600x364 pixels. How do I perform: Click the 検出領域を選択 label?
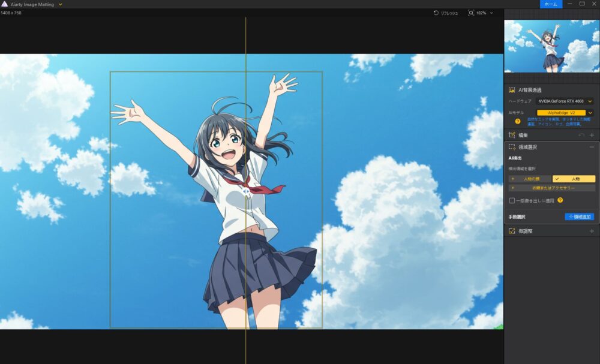[x=522, y=169]
